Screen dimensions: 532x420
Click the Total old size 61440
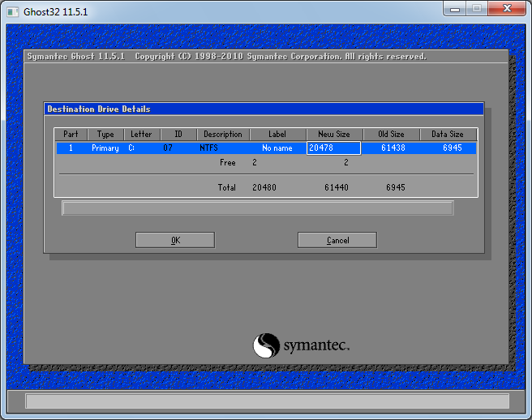pos(337,187)
